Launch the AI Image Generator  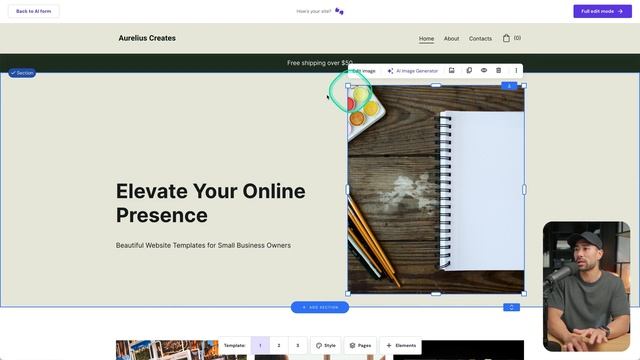[413, 71]
